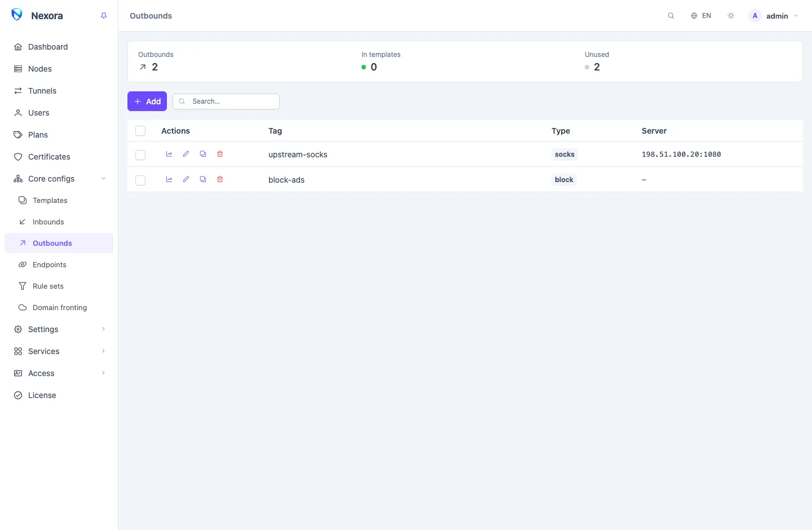Click the Nexora shield logo
812x530 pixels.
click(x=17, y=15)
